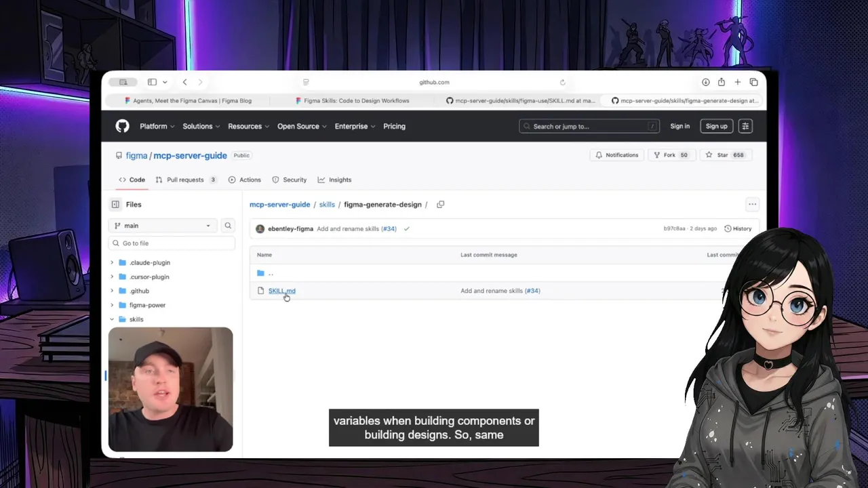
Task: Click the ebentley-figma author link
Action: (x=291, y=228)
